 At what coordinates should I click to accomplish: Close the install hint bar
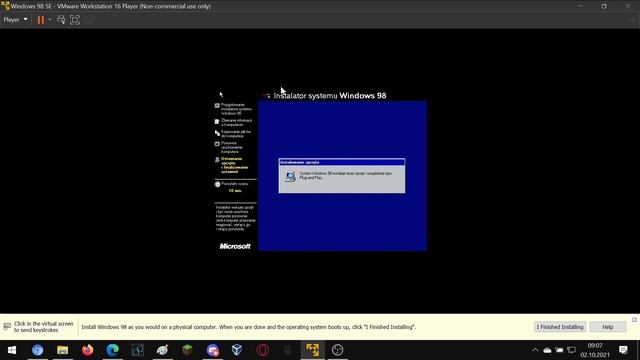tap(634, 320)
